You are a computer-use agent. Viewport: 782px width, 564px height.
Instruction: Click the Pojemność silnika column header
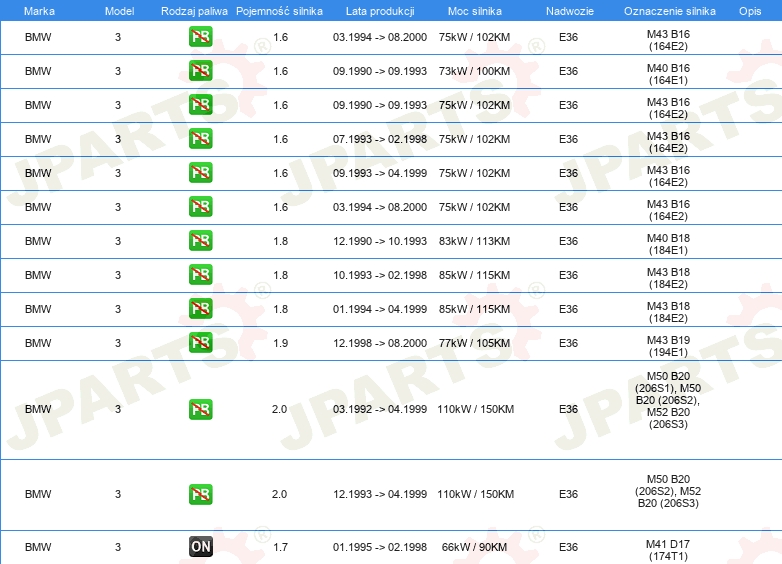coord(279,11)
